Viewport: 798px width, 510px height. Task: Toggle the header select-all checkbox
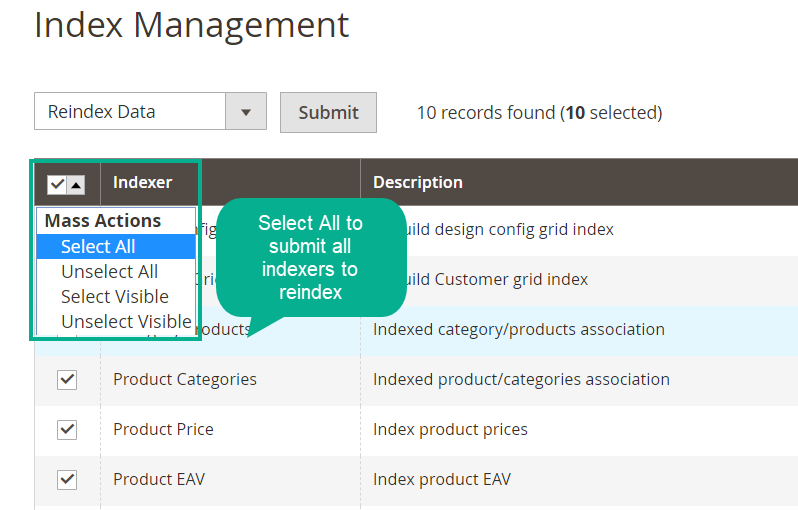pos(57,184)
